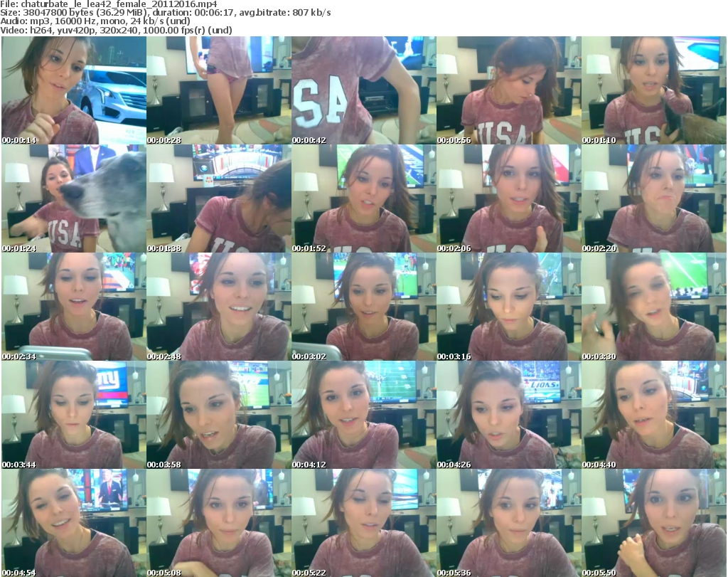Open the frame thumbnail stamped 00:04:54
728x577 pixels.
tap(74, 523)
